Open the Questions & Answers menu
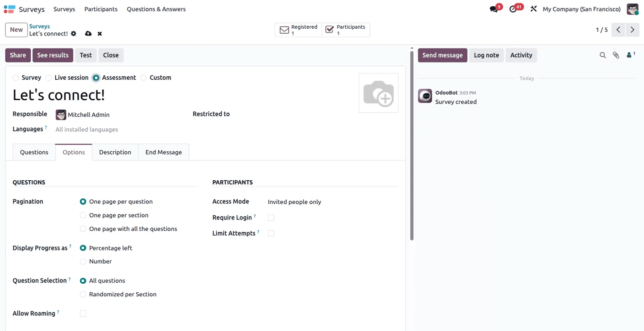Screen dimensions: 644x331 pos(156,9)
